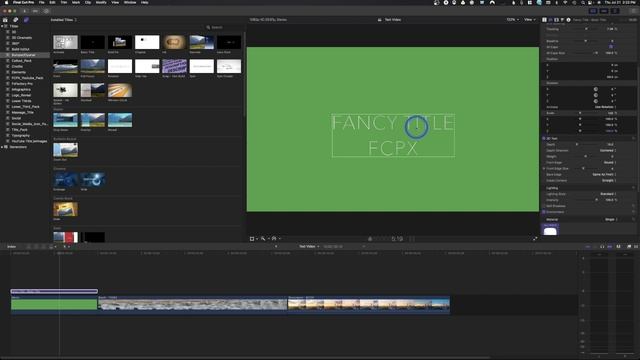Image resolution: width=640 pixels, height=360 pixels.
Task: Open the Text Video project name in timeline
Action: click(309, 247)
